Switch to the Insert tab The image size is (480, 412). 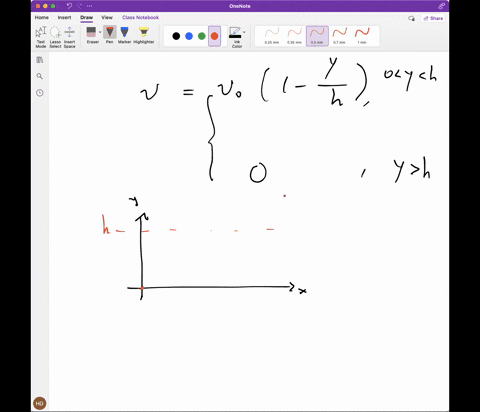pos(64,17)
